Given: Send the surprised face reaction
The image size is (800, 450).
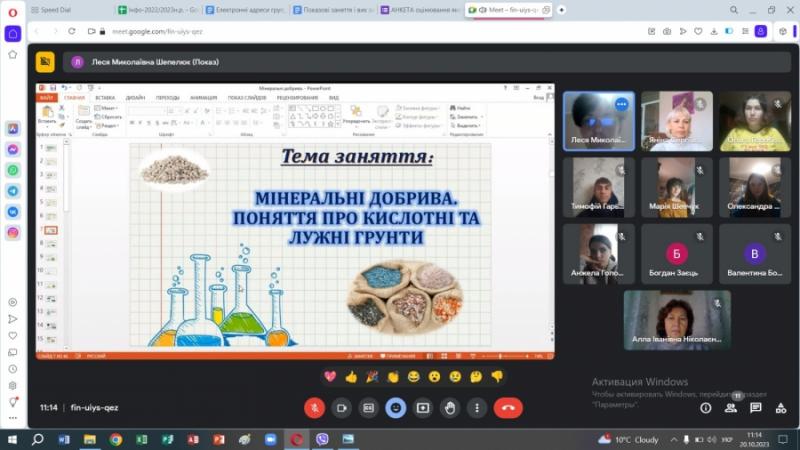Looking at the screenshot, I should [x=434, y=377].
